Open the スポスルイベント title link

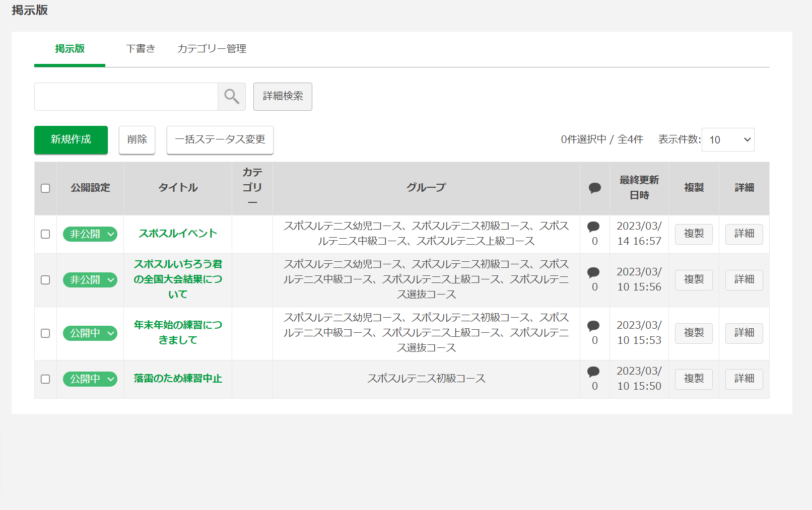coord(178,234)
